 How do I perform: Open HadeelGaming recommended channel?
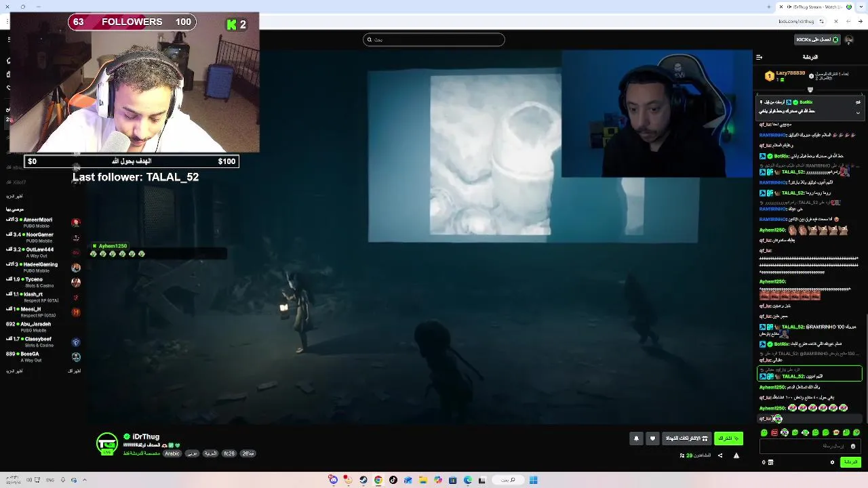click(43, 267)
